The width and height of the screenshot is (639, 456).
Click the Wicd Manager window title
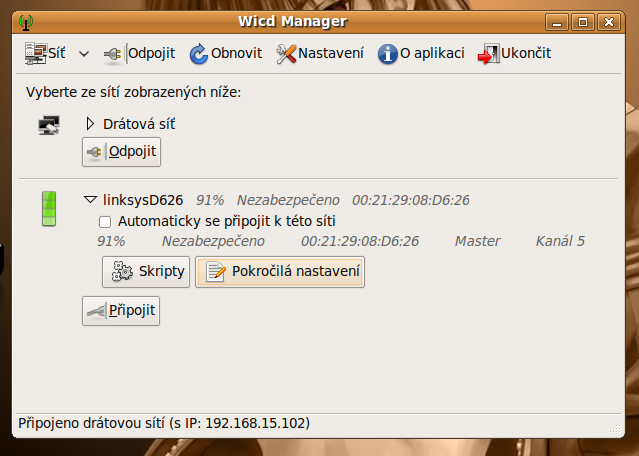click(x=293, y=22)
